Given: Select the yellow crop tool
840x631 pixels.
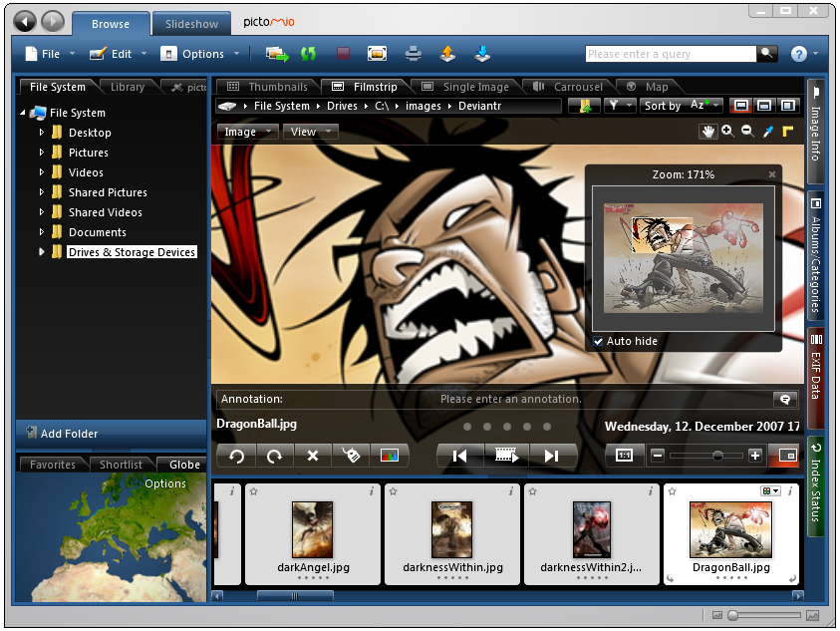Looking at the screenshot, I should (x=787, y=132).
